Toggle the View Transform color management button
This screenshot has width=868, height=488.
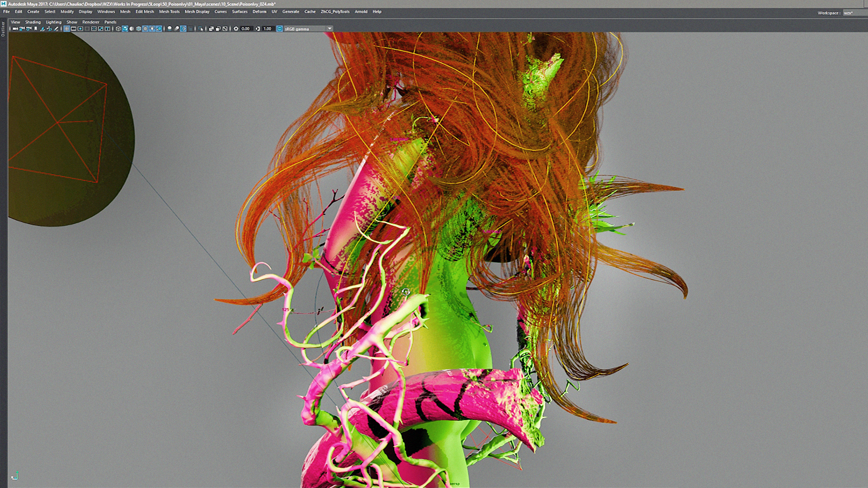click(279, 28)
